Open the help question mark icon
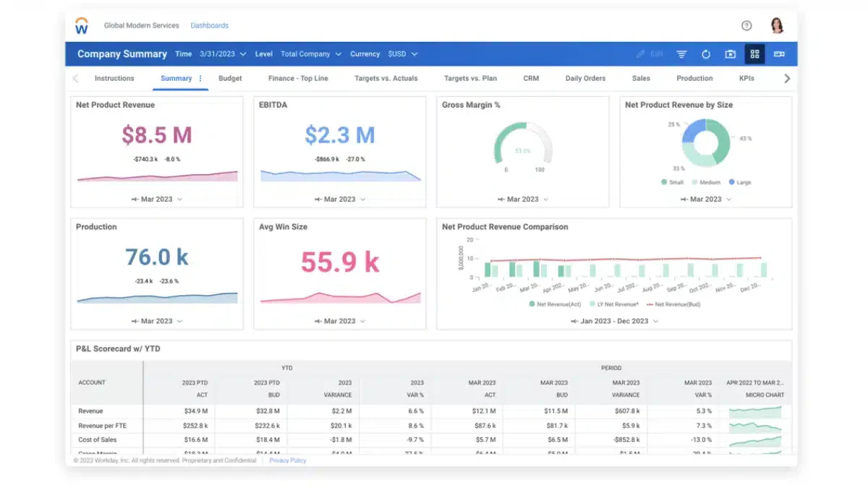Image resolution: width=868 pixels, height=488 pixels. coord(746,25)
